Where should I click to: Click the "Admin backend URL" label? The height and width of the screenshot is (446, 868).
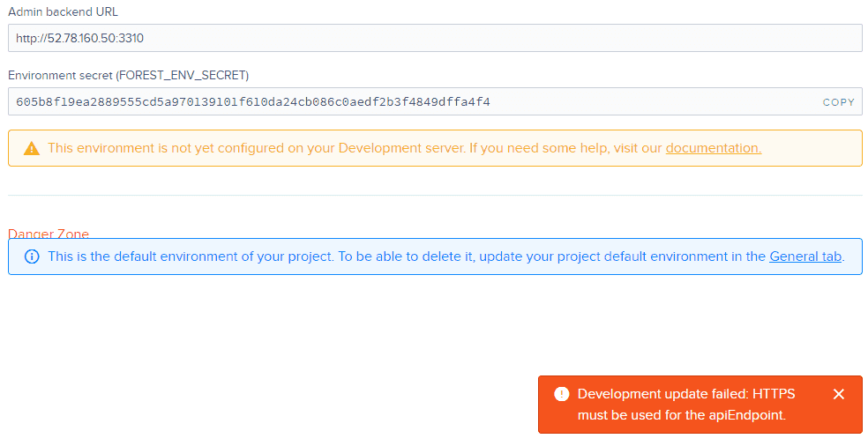pyautogui.click(x=64, y=11)
